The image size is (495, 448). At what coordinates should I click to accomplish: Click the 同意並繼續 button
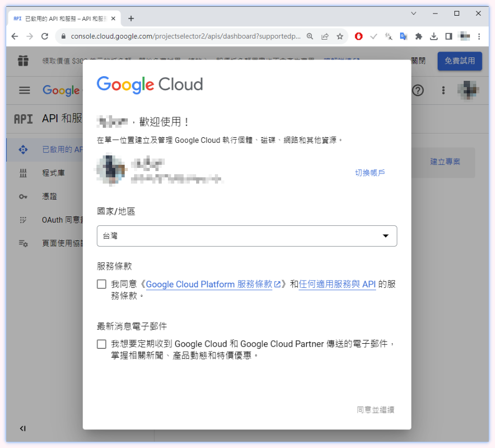(376, 410)
